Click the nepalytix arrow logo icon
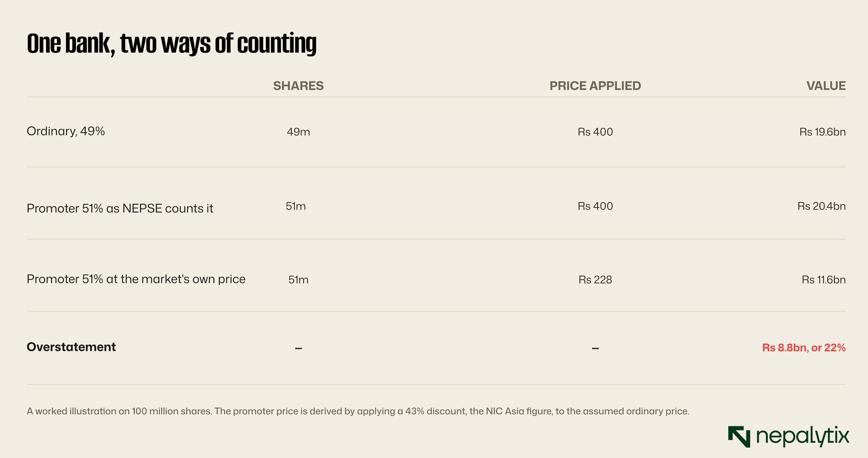 click(x=739, y=437)
